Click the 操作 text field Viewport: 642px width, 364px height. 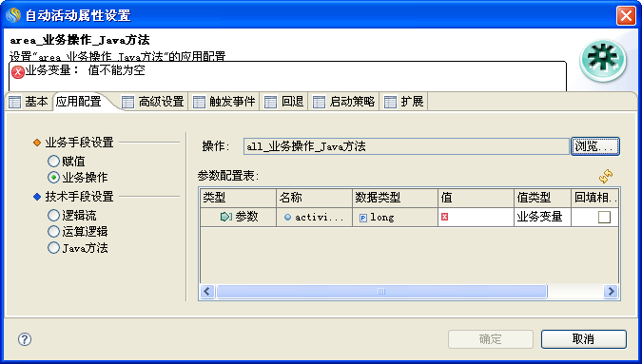point(406,146)
